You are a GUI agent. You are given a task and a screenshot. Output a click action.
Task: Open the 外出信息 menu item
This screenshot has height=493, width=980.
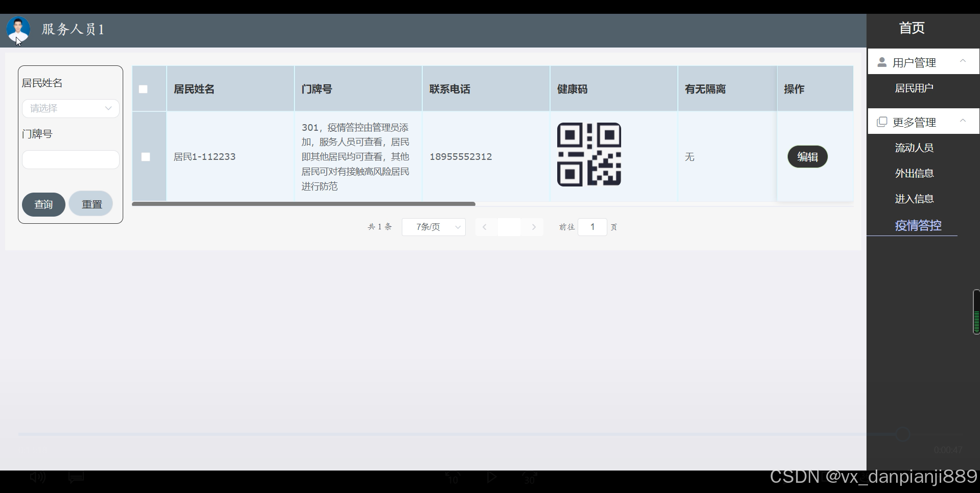point(914,174)
